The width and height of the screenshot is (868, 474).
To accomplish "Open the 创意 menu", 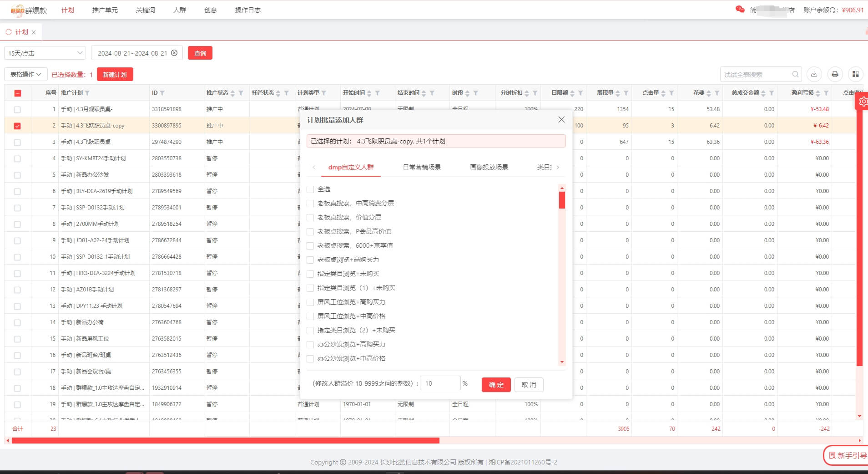I will [x=211, y=10].
